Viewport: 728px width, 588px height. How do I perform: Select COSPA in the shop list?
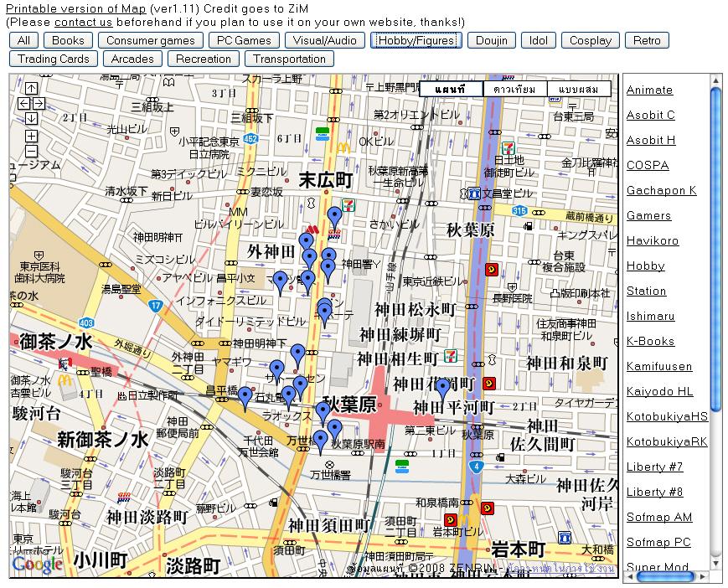click(x=648, y=165)
